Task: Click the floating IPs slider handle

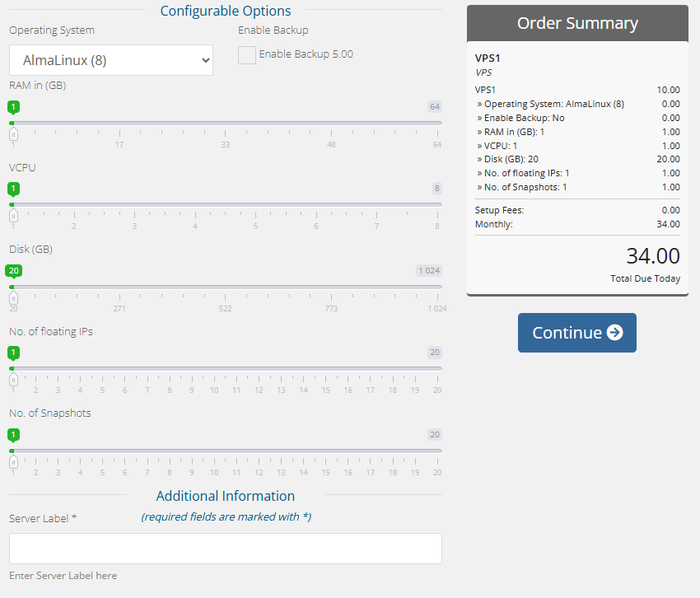Action: pos(13,380)
